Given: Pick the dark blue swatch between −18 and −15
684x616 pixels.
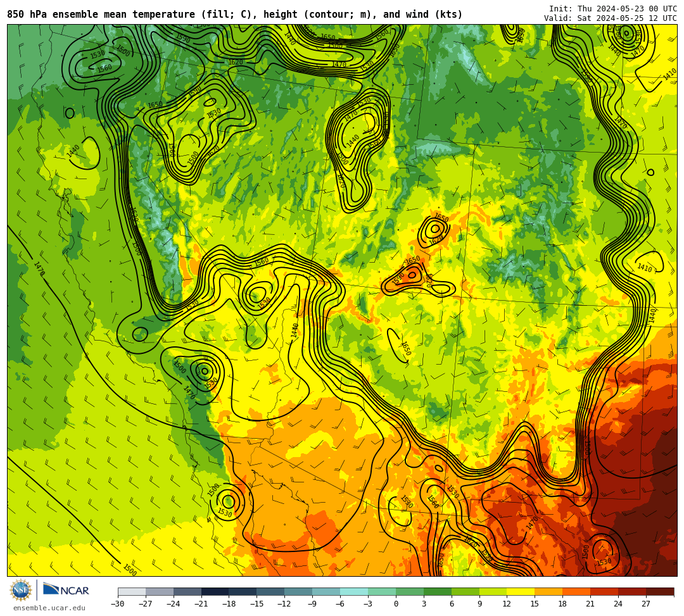Looking at the screenshot, I should click(243, 591).
